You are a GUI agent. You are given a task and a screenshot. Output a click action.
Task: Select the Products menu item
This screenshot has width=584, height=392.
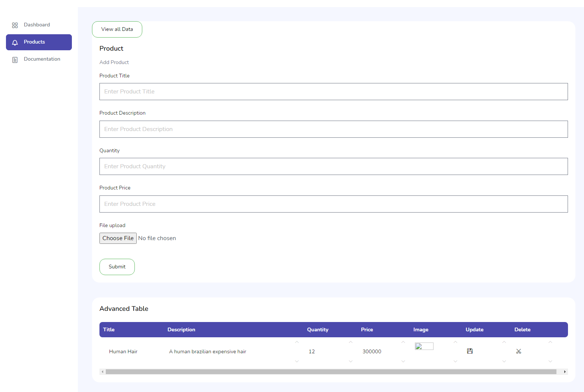[x=39, y=42]
